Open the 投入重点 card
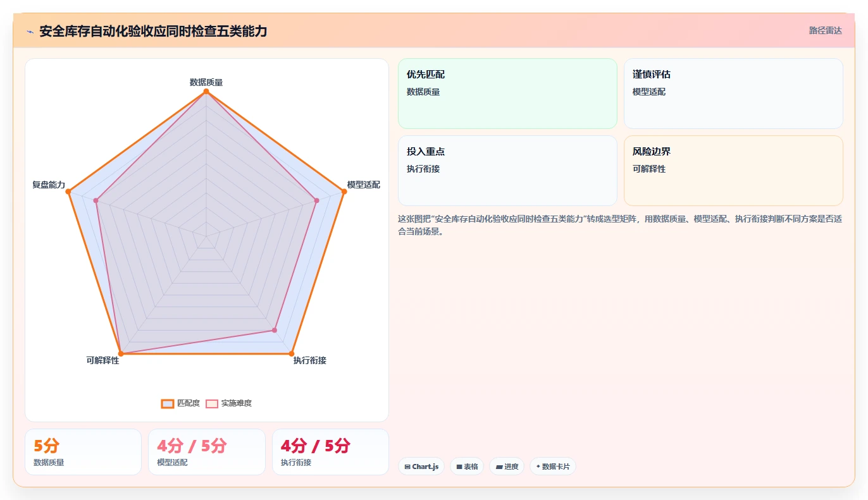The width and height of the screenshot is (868, 500). tap(507, 171)
